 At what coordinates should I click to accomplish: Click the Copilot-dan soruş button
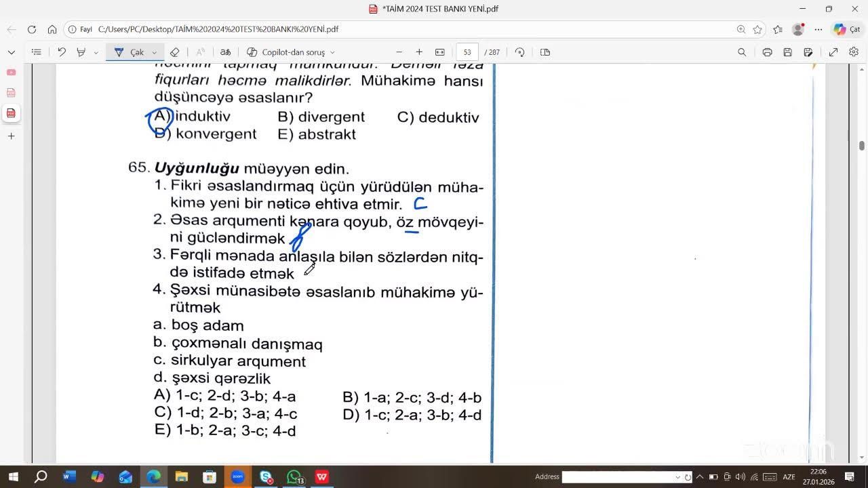click(x=285, y=52)
